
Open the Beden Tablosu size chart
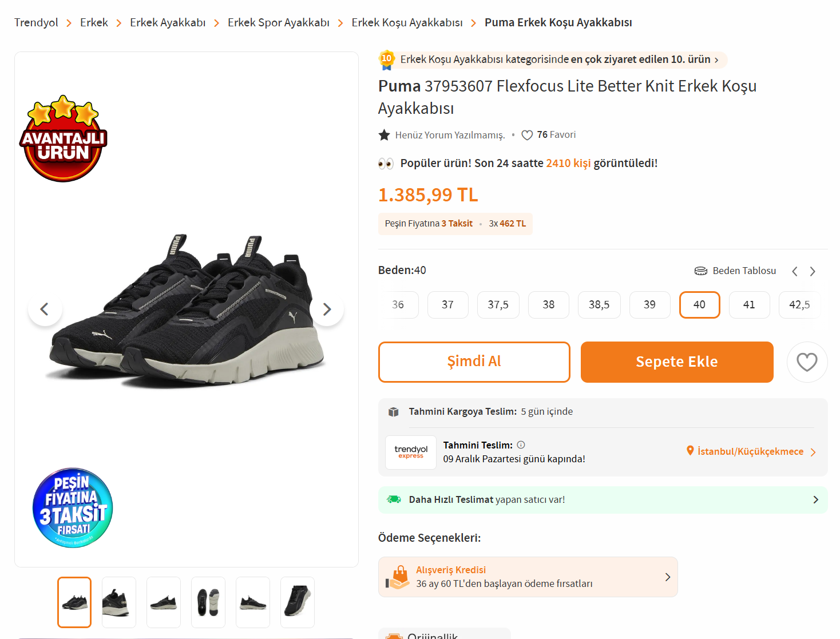click(735, 271)
